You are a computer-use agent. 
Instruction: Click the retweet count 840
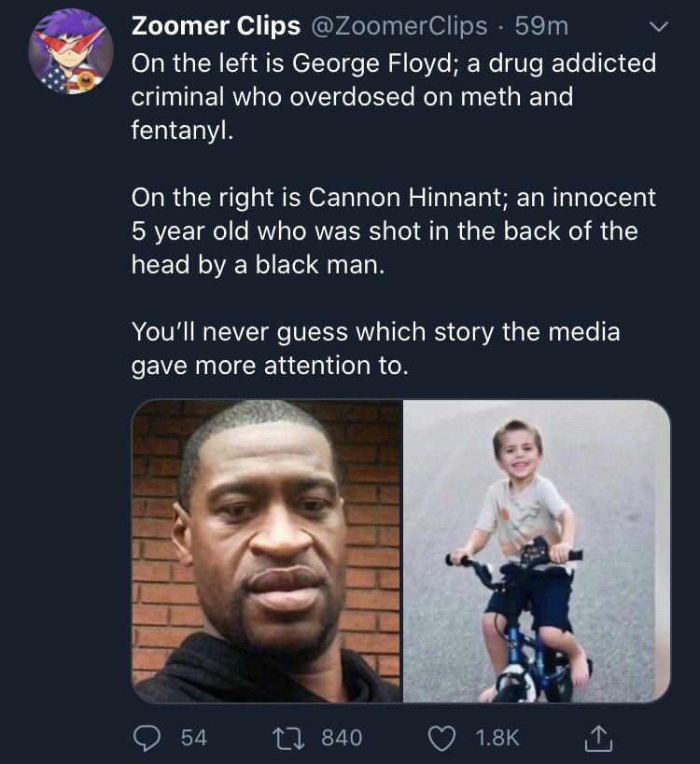click(341, 737)
